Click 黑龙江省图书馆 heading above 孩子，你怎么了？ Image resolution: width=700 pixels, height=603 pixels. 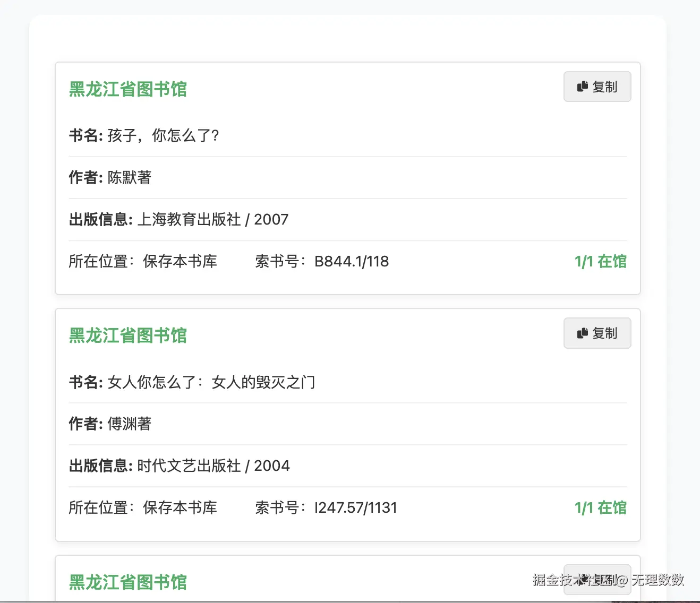(x=128, y=89)
